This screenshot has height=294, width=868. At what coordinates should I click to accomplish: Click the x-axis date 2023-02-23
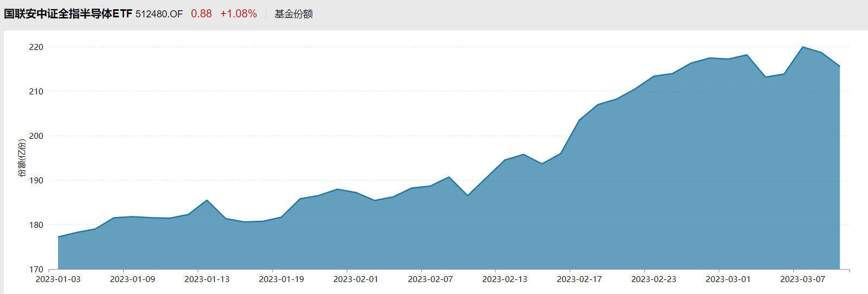tap(654, 279)
